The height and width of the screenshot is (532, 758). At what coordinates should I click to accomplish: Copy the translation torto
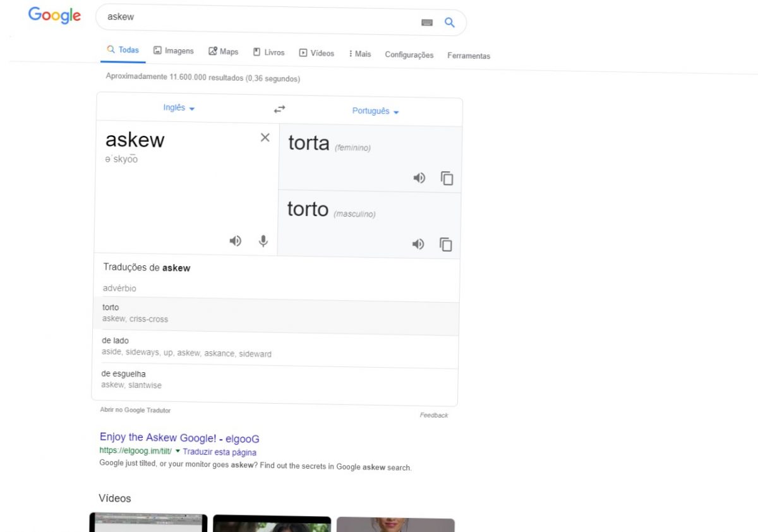[x=446, y=245]
